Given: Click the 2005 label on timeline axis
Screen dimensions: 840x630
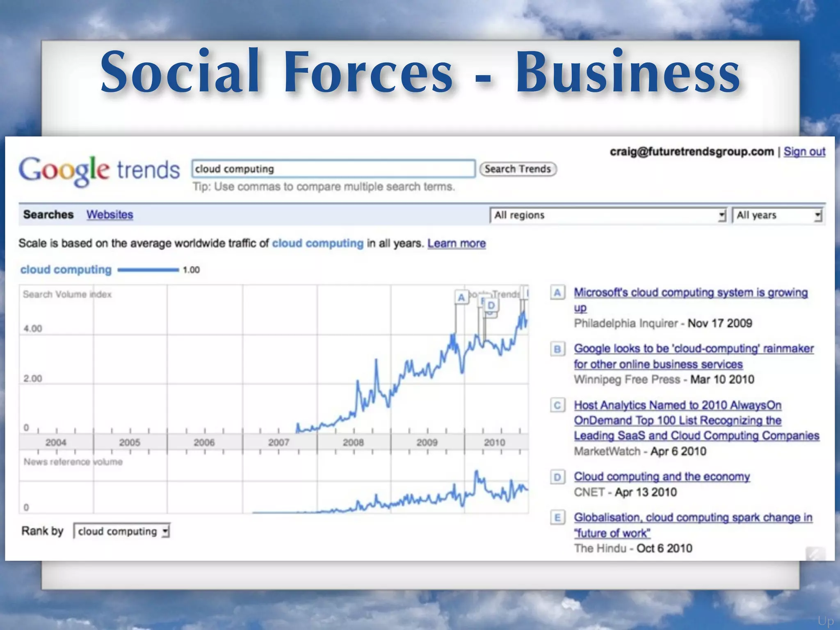Looking at the screenshot, I should tap(130, 443).
